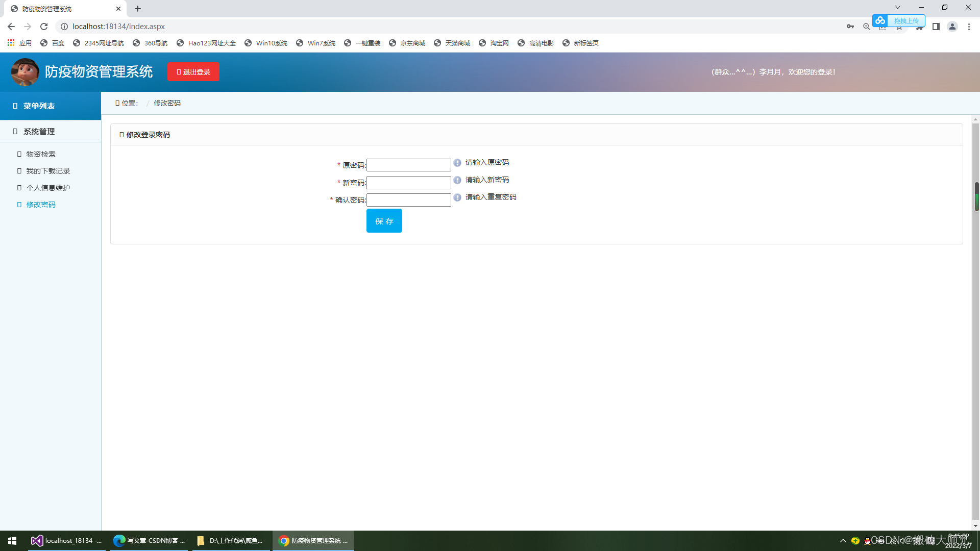Click the cartoon avatar logo in the header
980x551 pixels.
point(25,72)
